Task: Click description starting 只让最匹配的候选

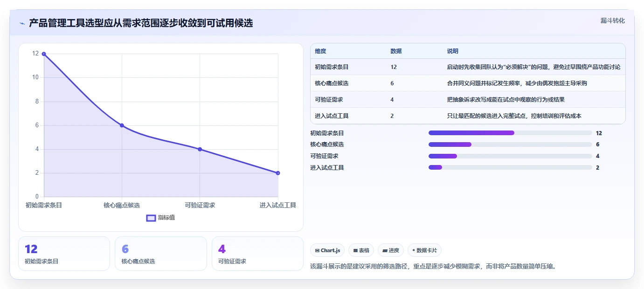Action: coord(514,116)
